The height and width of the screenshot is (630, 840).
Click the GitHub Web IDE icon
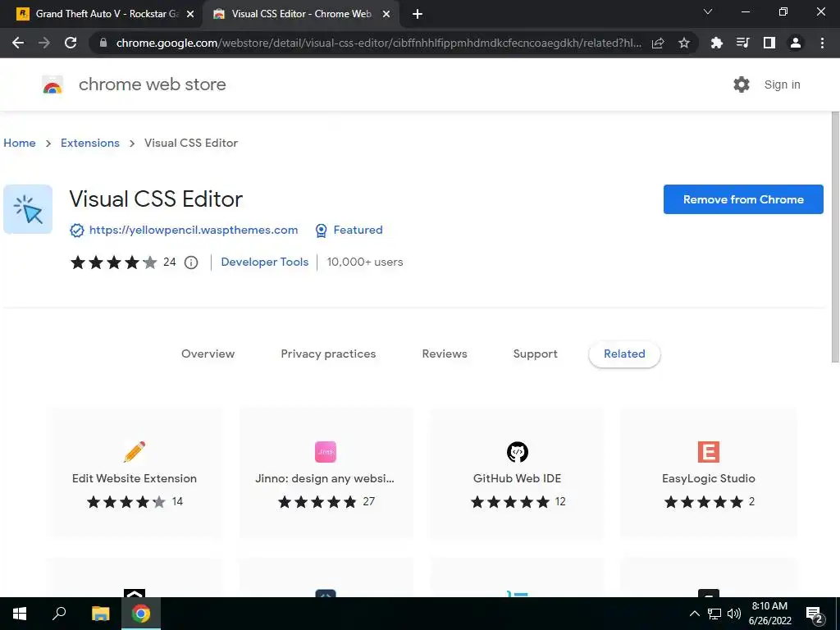(x=518, y=452)
